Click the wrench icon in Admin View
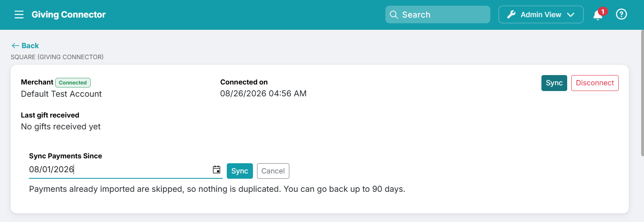The width and height of the screenshot is (644, 222). coord(511,15)
